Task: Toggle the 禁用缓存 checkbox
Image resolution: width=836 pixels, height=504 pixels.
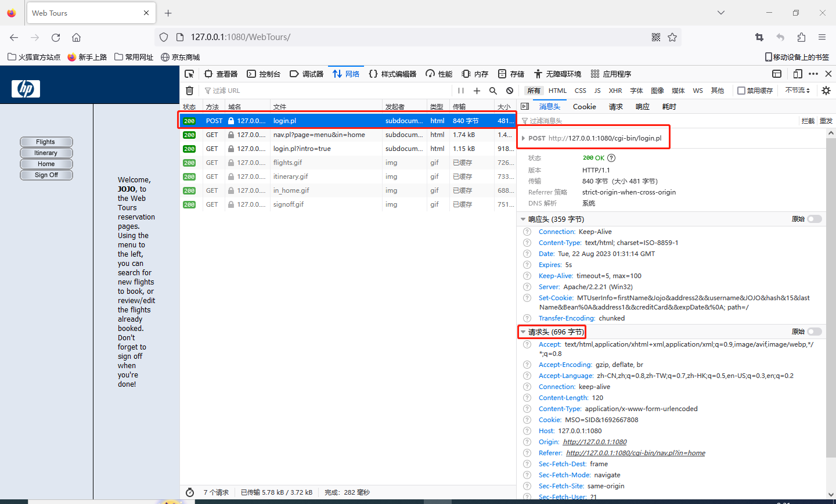Action: [741, 91]
